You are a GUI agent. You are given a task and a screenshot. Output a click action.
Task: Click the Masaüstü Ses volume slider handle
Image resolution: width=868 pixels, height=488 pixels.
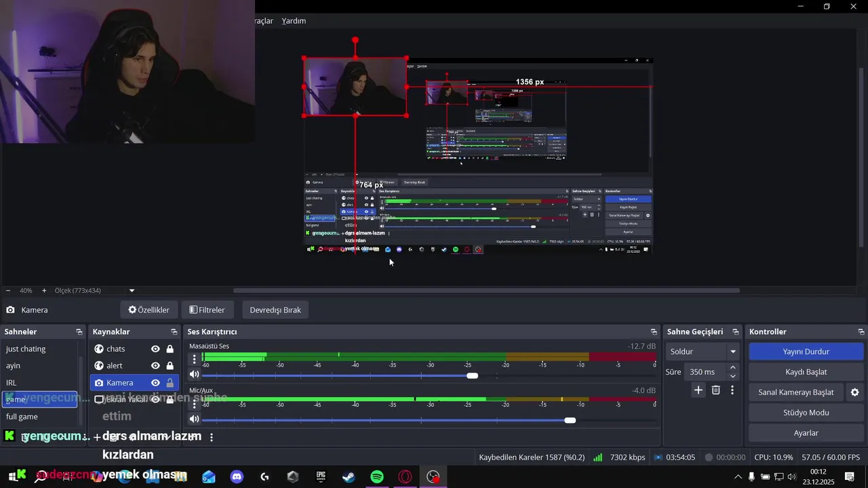point(473,375)
